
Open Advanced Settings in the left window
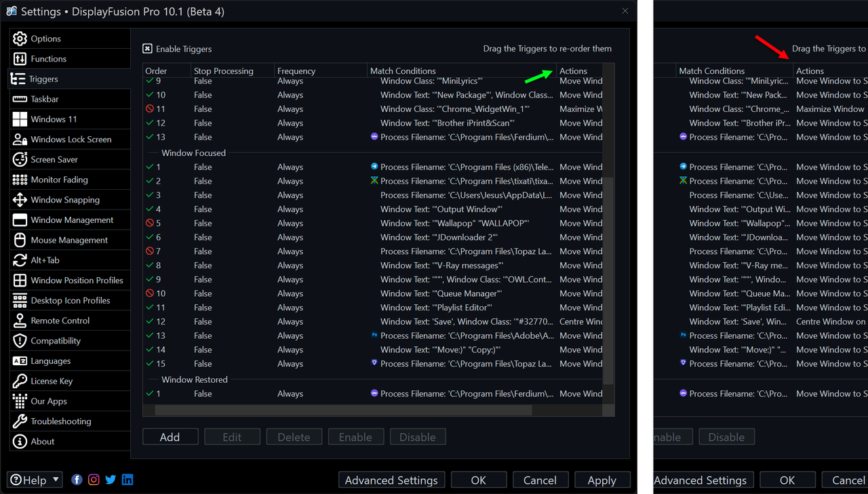click(391, 480)
